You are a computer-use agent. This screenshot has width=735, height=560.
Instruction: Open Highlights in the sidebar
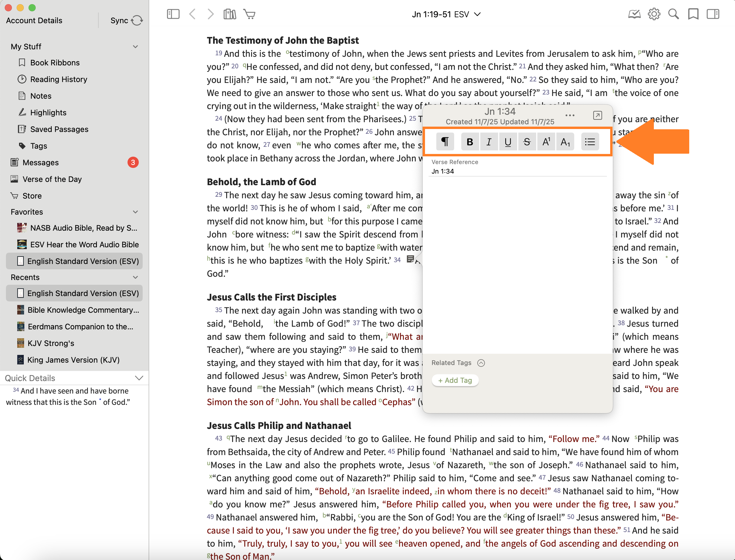pyautogui.click(x=48, y=113)
